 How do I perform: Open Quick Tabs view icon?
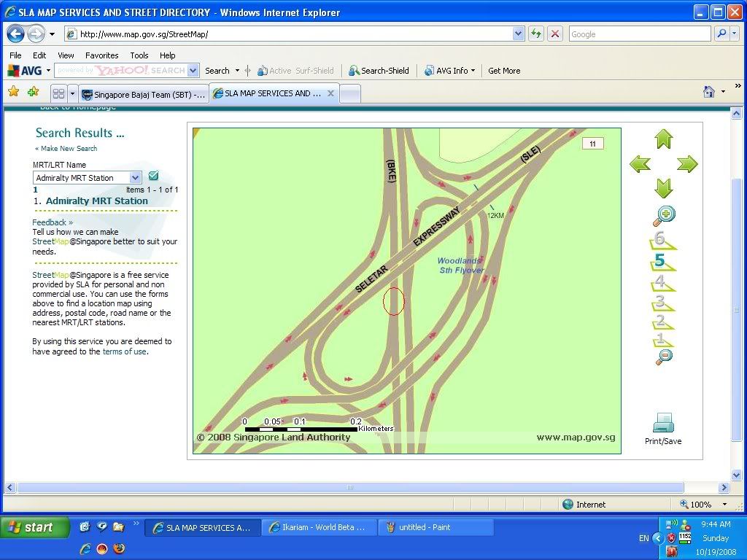[x=58, y=93]
